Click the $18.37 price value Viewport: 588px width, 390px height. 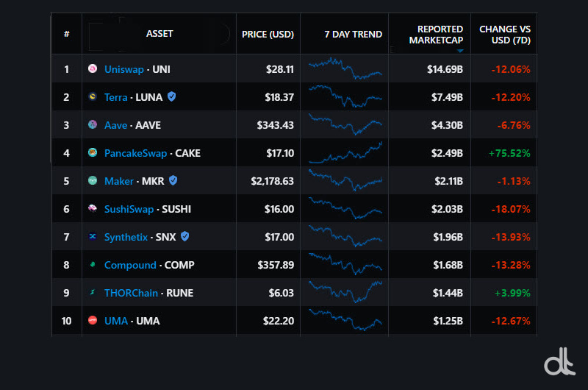pyautogui.click(x=279, y=97)
